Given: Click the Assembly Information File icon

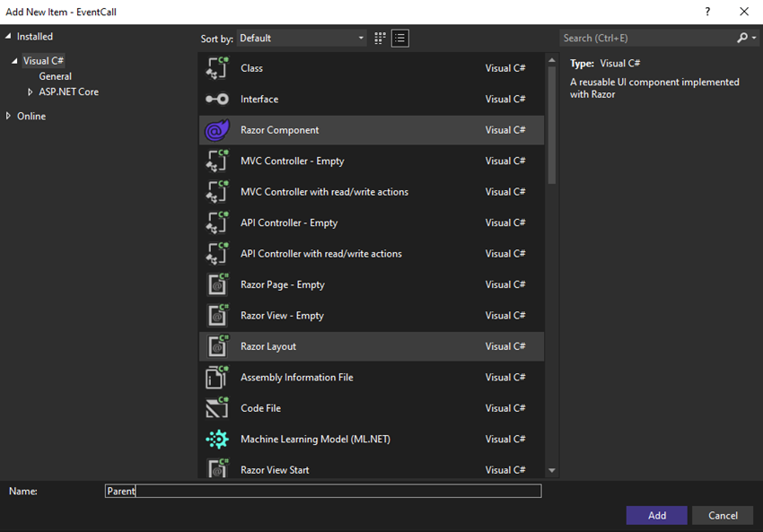Looking at the screenshot, I should 217,378.
